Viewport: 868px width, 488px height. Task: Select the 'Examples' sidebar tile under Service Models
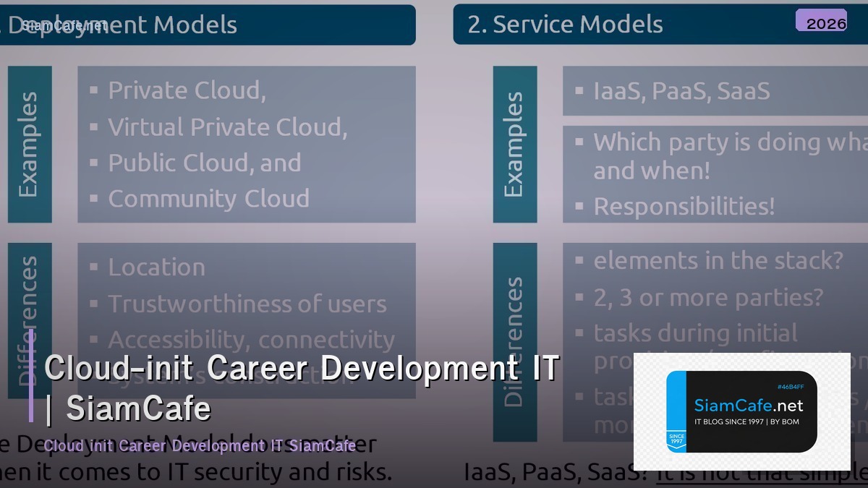point(515,145)
